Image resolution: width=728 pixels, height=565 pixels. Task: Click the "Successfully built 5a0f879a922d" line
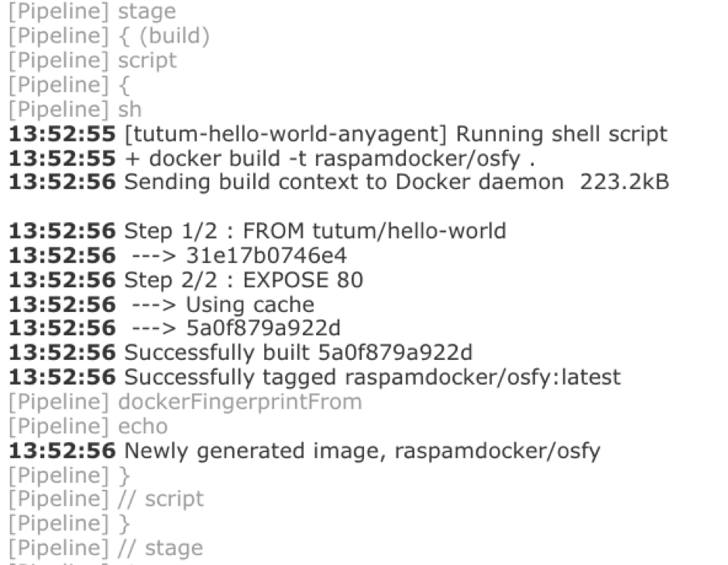[x=298, y=353]
